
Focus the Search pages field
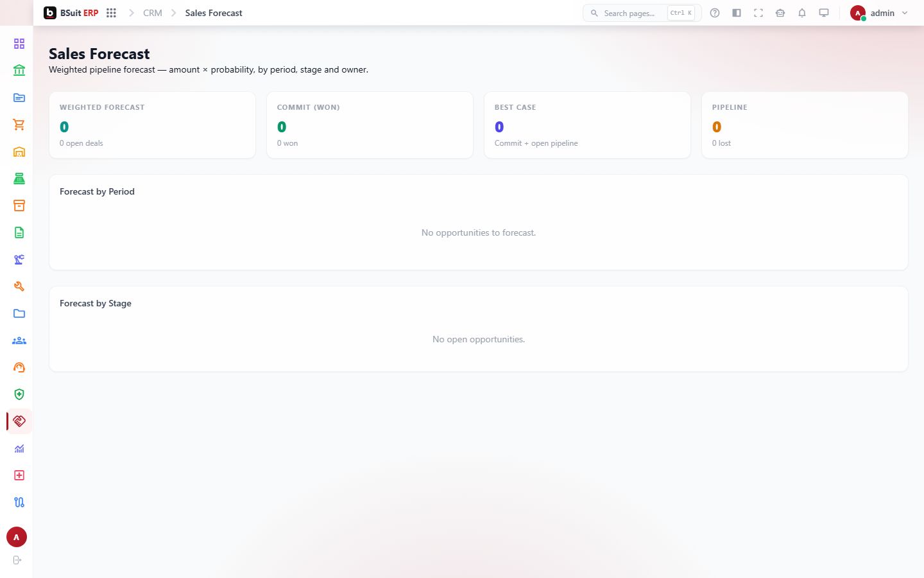tap(642, 13)
